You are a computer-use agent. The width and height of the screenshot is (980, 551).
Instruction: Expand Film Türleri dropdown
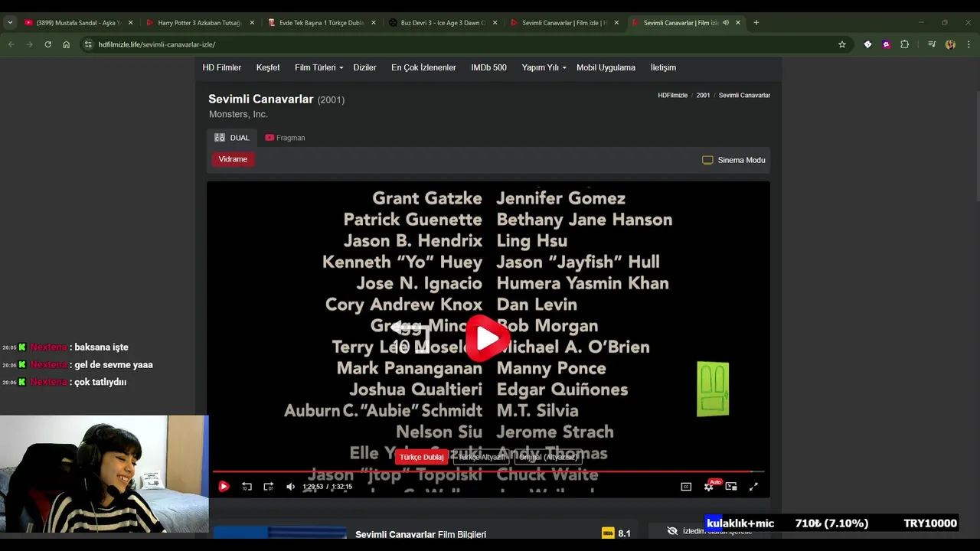coord(318,67)
